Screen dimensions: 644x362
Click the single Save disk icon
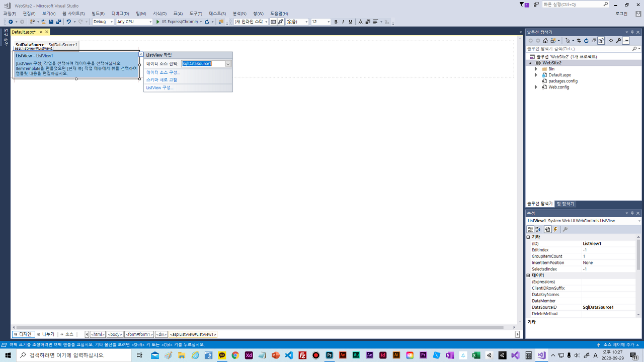51,22
